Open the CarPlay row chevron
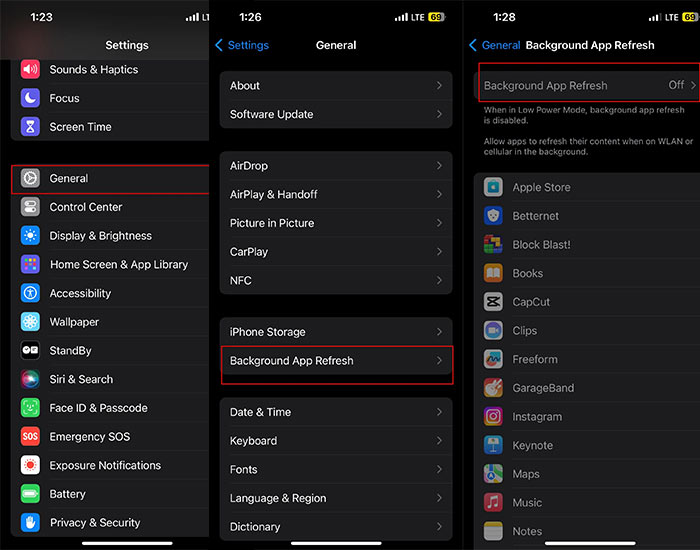The image size is (700, 550). point(439,251)
